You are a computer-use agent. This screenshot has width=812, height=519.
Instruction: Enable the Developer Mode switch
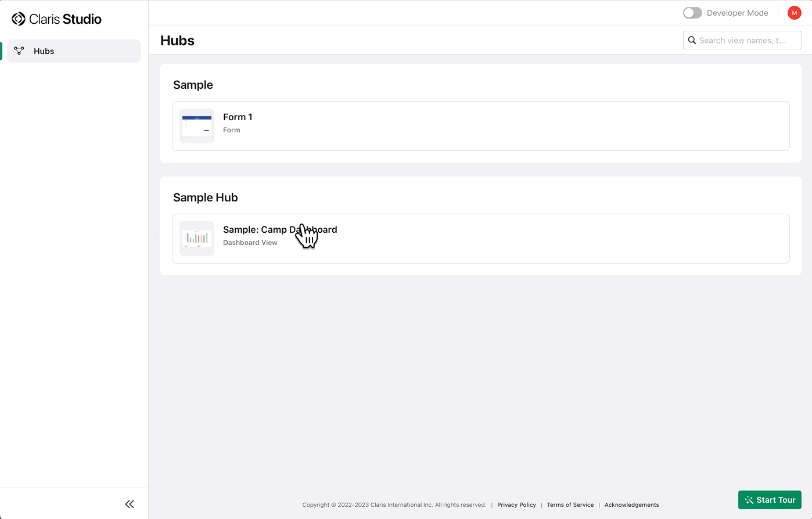(692, 13)
